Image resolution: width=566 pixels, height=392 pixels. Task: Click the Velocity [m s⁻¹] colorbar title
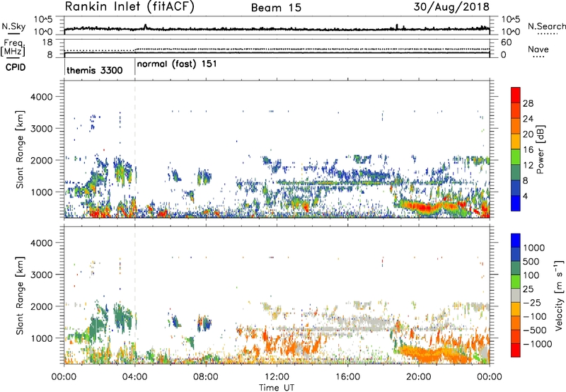click(x=559, y=295)
